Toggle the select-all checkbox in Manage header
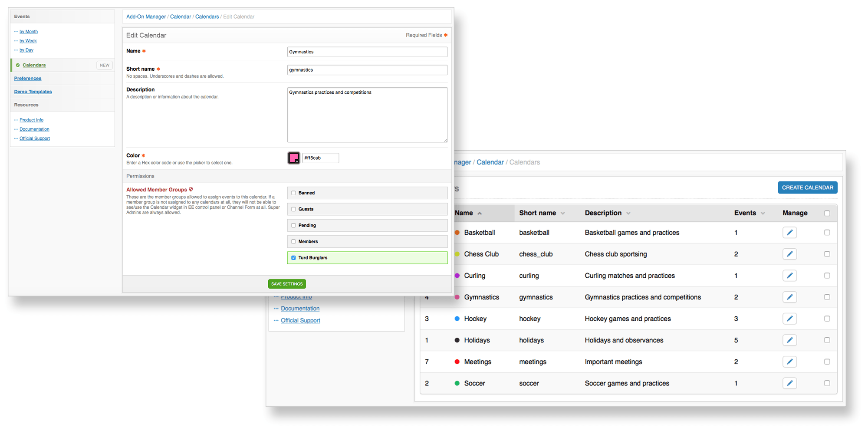Screen dimensions: 868x434 (x=827, y=213)
